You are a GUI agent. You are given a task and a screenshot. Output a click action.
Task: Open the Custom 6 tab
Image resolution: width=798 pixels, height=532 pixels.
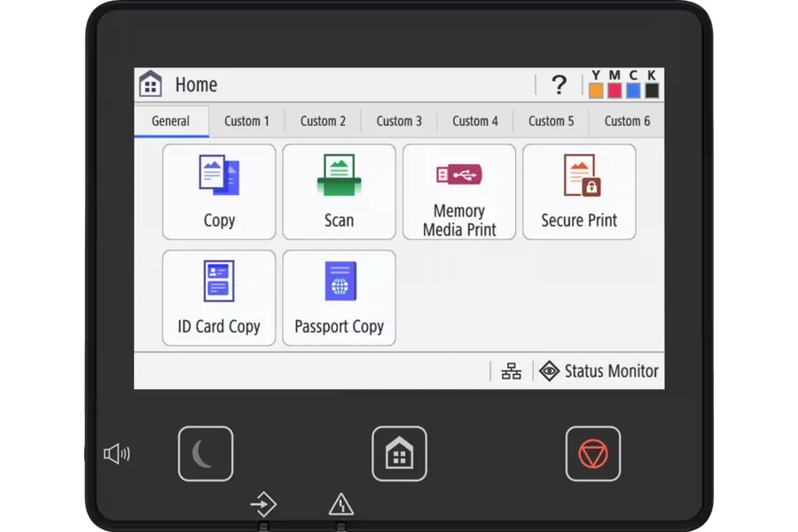point(627,121)
